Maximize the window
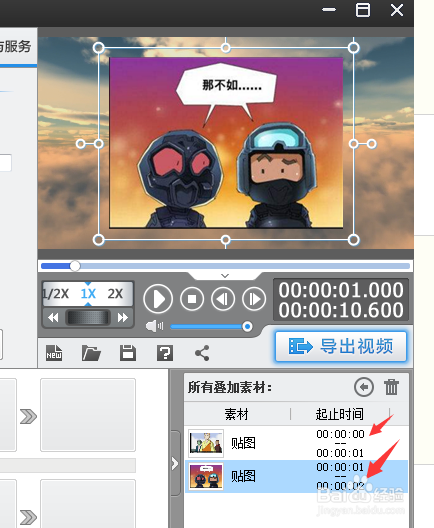 [363, 10]
